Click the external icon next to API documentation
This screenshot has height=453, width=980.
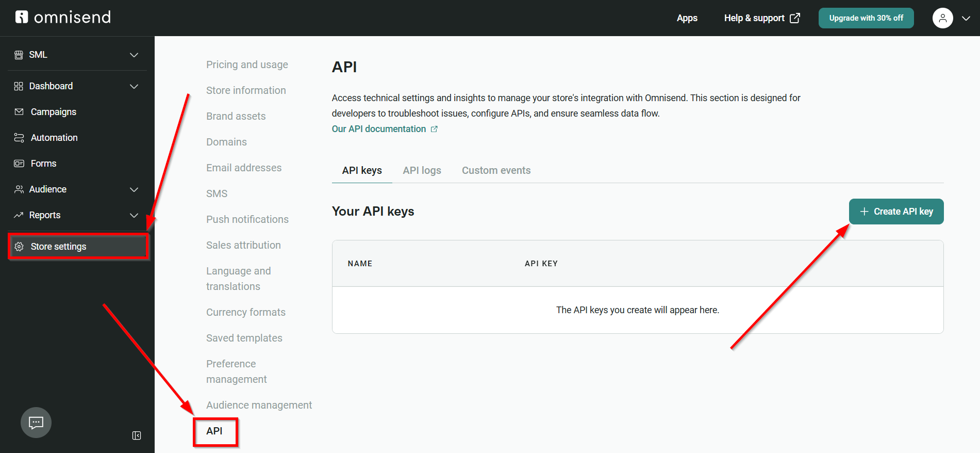click(x=434, y=129)
